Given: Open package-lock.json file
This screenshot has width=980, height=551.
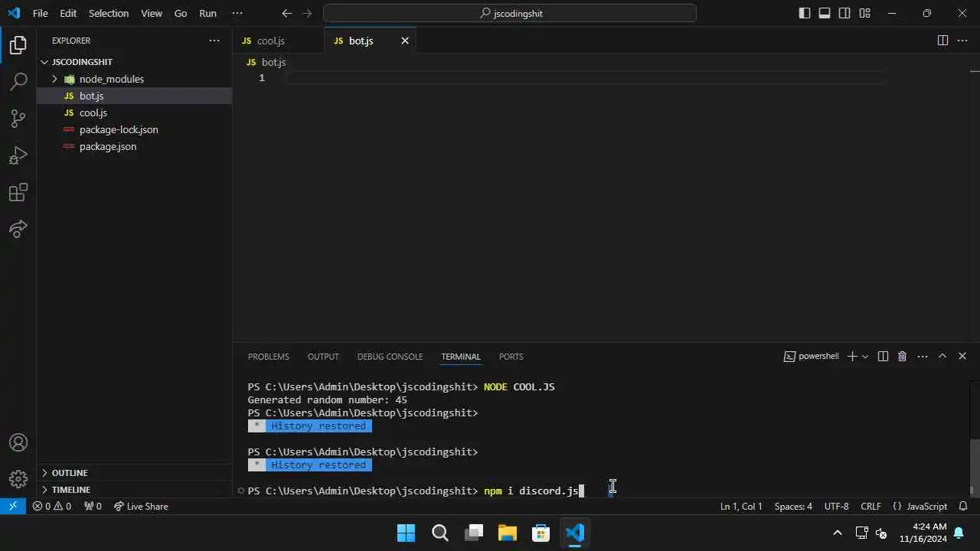Looking at the screenshot, I should pyautogui.click(x=135, y=129).
